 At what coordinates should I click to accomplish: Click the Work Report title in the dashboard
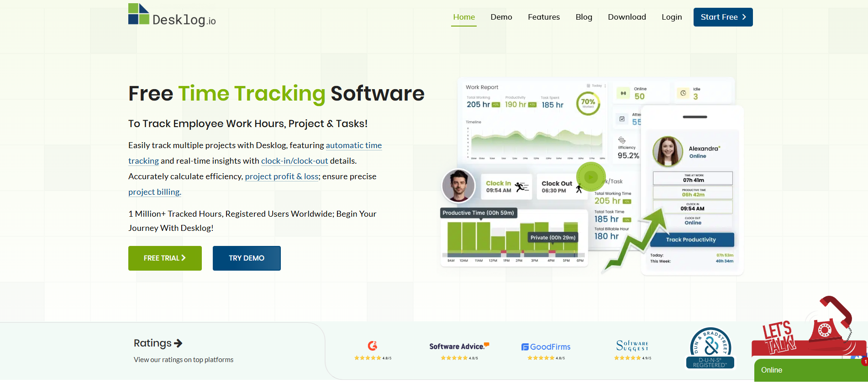tap(482, 87)
